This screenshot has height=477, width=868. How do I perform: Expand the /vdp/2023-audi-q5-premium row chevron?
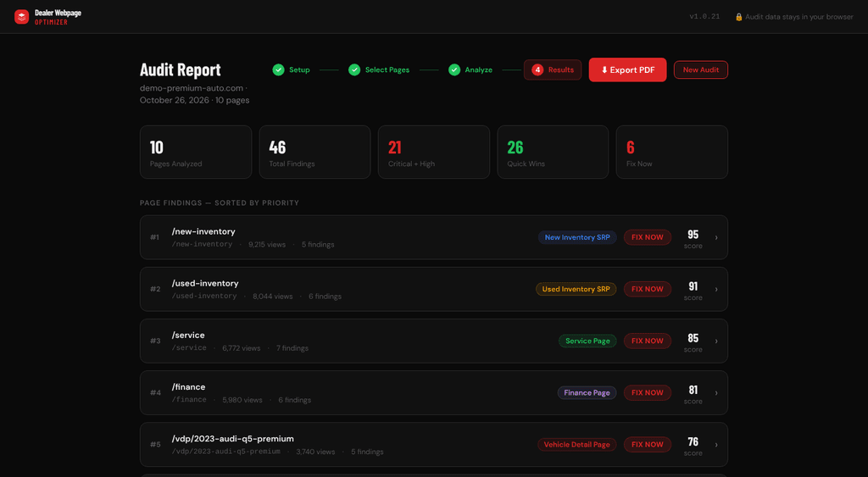tap(716, 444)
